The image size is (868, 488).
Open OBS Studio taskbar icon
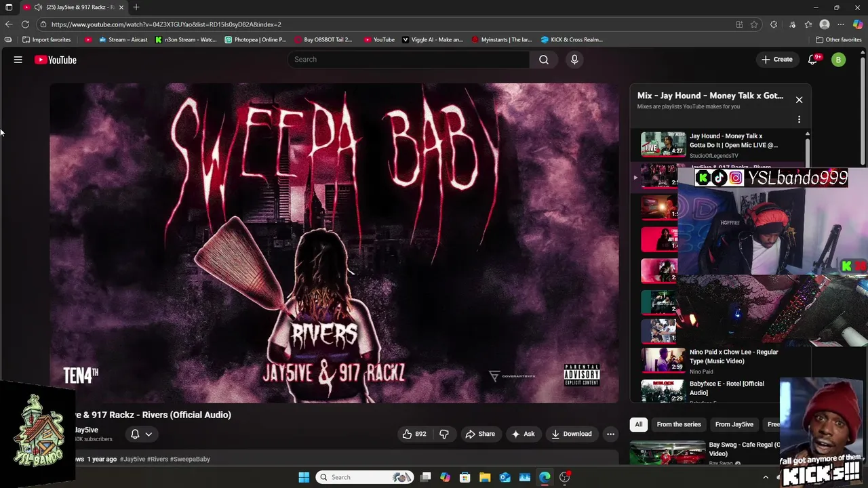click(565, 477)
